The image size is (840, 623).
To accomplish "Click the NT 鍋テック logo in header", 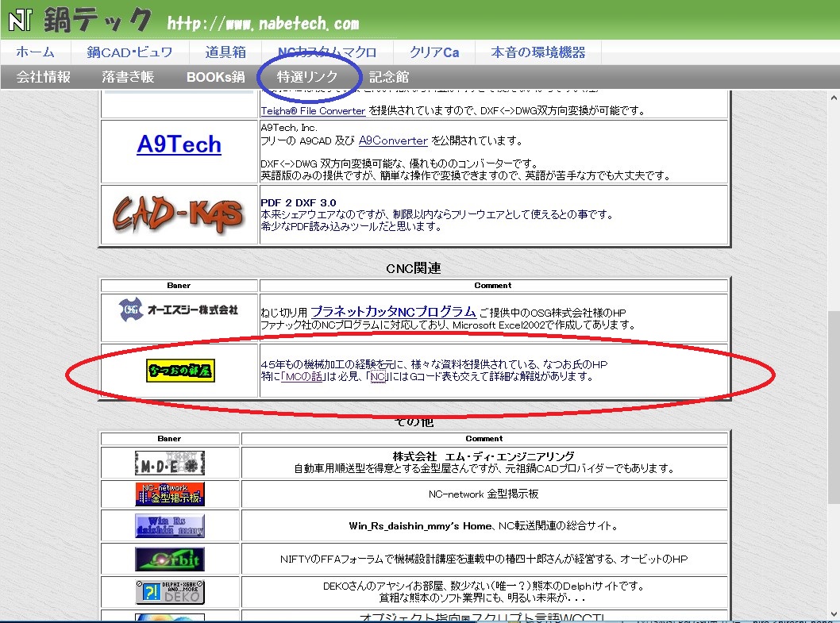I will (79, 21).
